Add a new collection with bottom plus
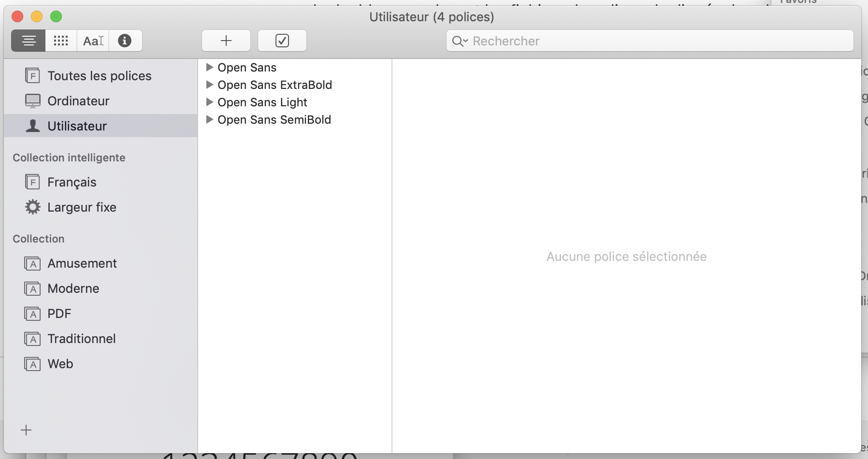 pyautogui.click(x=26, y=430)
